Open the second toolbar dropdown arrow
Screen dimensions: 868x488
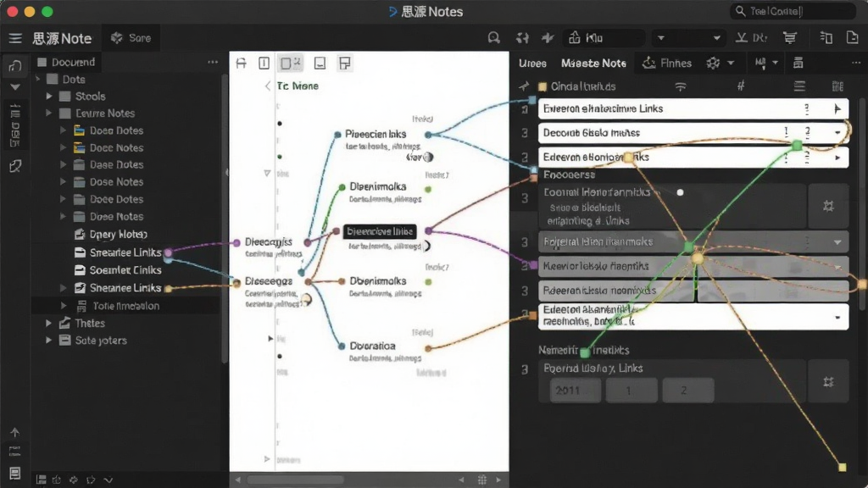pos(717,38)
